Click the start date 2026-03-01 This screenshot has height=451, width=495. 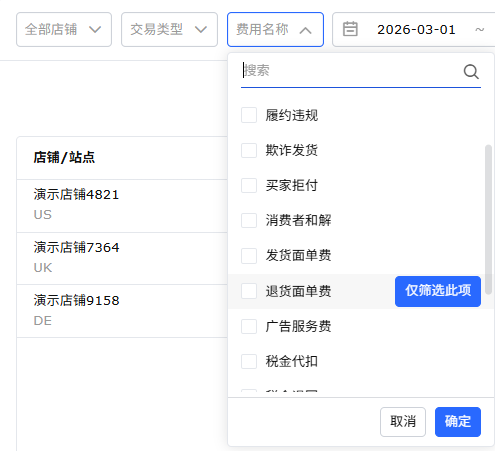tap(416, 29)
